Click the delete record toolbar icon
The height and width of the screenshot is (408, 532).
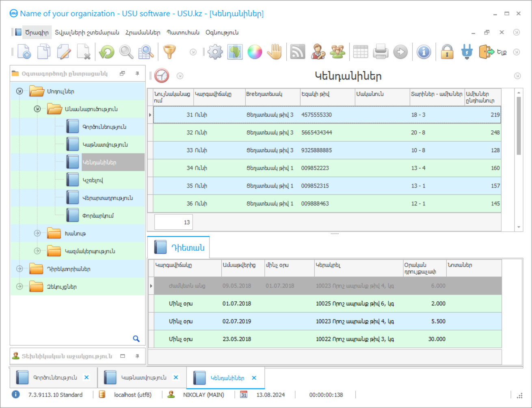point(84,52)
